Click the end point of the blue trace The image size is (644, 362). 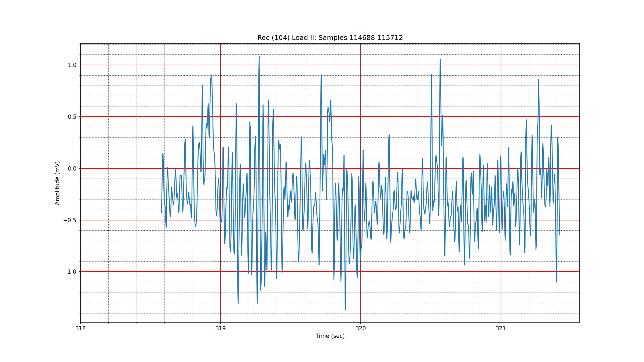[x=559, y=235]
